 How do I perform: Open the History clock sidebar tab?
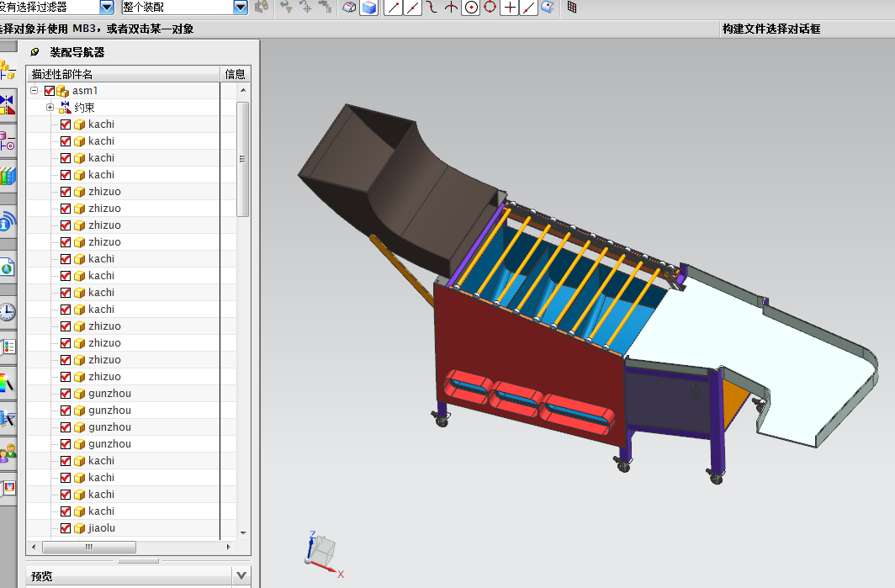(x=7, y=312)
